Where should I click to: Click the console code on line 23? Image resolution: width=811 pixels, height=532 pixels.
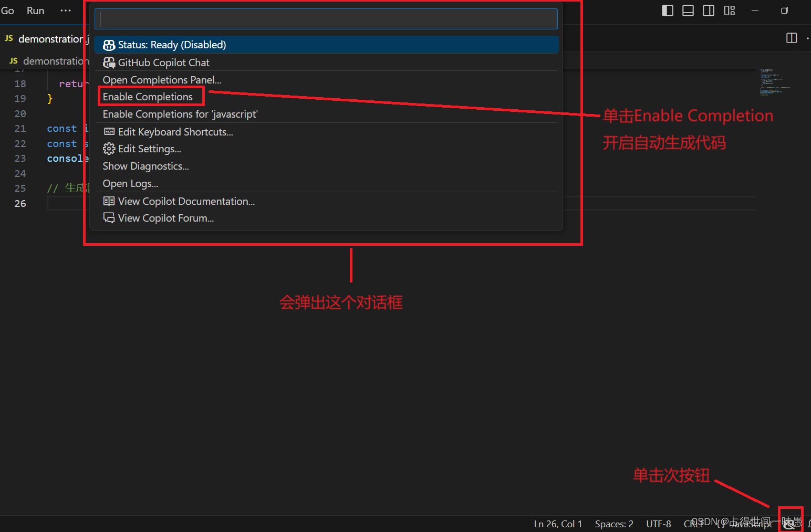pyautogui.click(x=67, y=158)
